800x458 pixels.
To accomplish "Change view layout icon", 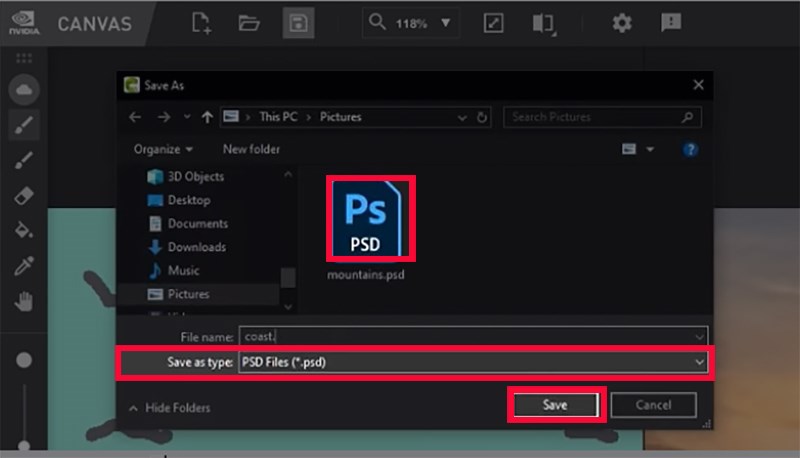I will pos(629,149).
